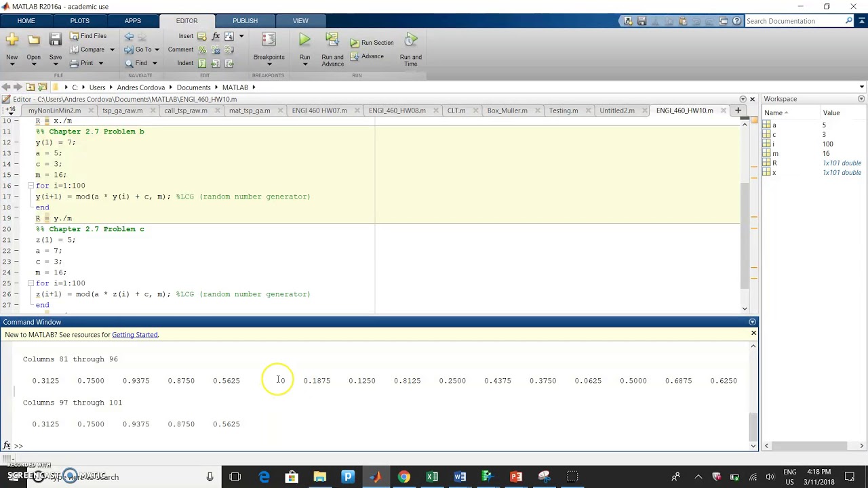
Task: Open the Breakpoints dropdown arrow
Action: pos(269,64)
